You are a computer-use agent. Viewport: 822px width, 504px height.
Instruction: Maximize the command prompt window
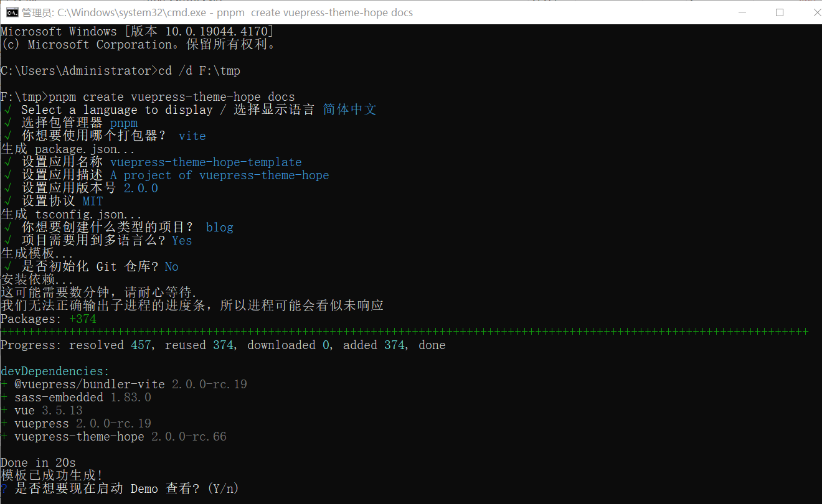pyautogui.click(x=780, y=12)
